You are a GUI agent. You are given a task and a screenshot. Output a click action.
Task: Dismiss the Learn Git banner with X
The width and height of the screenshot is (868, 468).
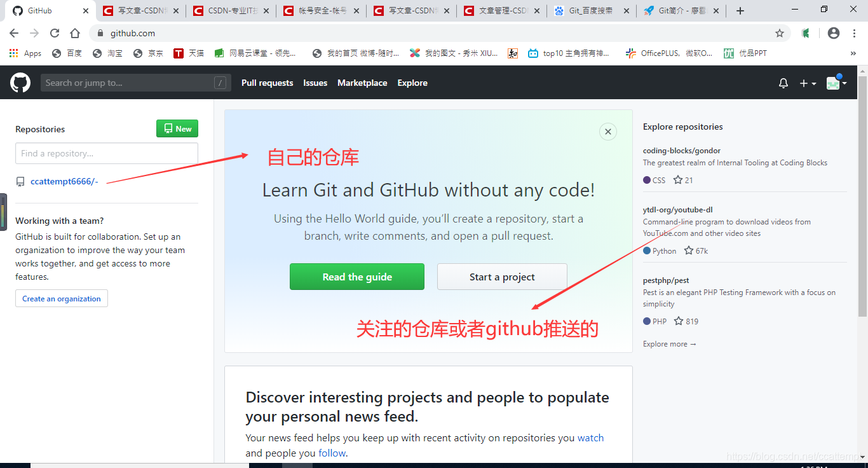click(608, 132)
